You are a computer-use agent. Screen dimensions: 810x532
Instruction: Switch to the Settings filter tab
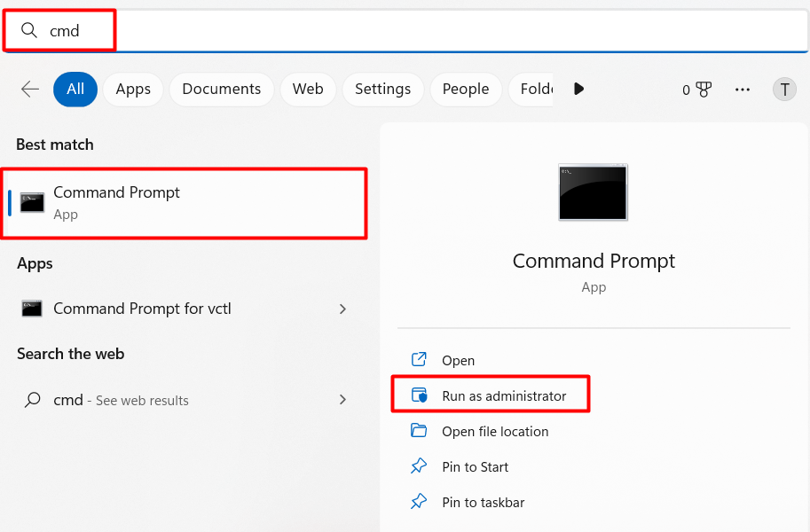[382, 89]
